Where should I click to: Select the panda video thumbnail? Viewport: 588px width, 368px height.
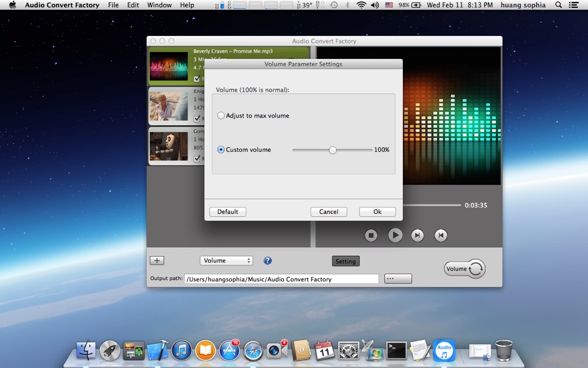pos(169,146)
